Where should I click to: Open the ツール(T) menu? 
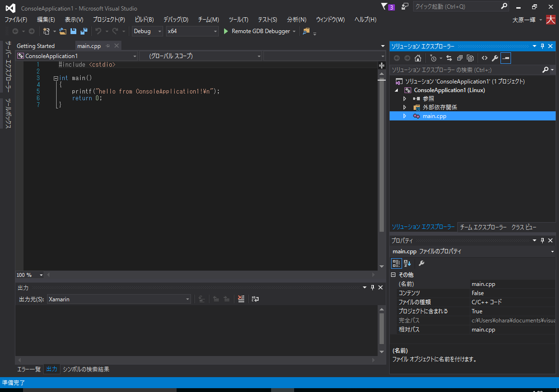coord(238,20)
